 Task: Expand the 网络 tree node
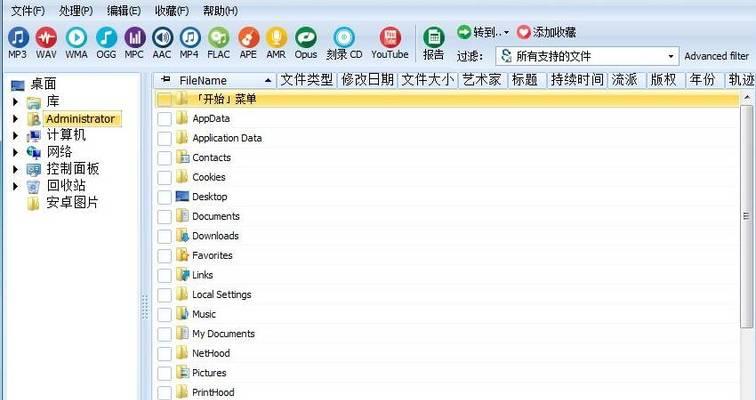point(15,152)
